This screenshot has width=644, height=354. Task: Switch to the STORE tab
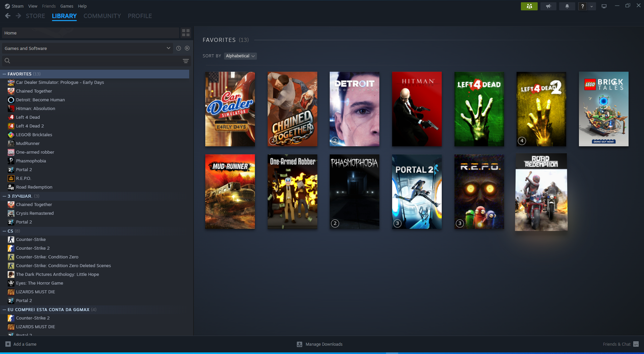coord(36,16)
